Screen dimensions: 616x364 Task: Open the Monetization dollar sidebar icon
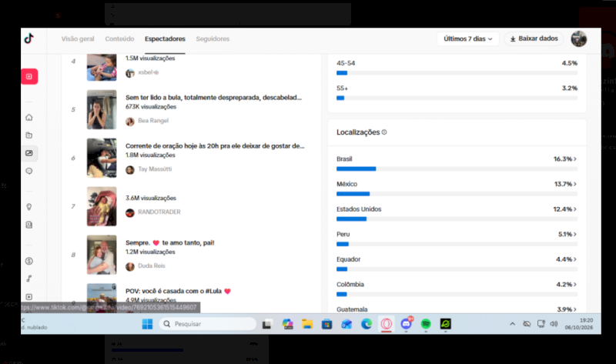29,261
